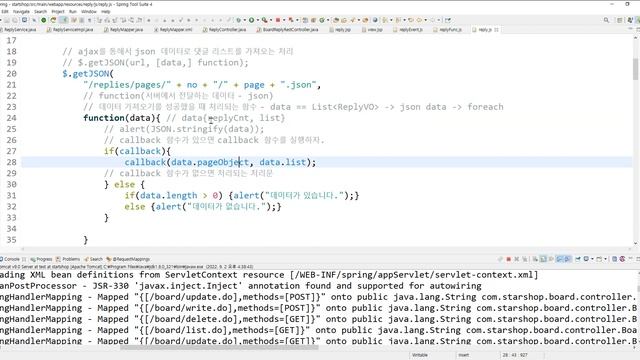Viewport: 640px width, 360px height.
Task: Click the Display Selected Console icon
Action: click(586, 259)
